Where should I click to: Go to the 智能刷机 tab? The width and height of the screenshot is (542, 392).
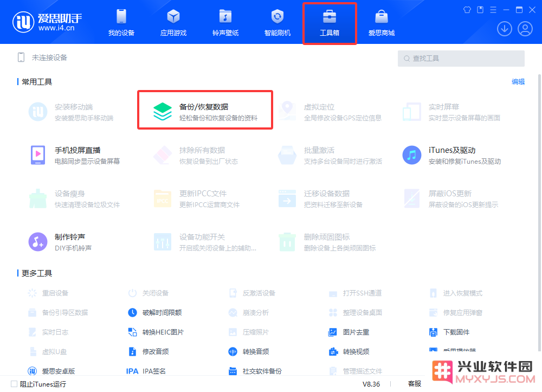(x=277, y=23)
